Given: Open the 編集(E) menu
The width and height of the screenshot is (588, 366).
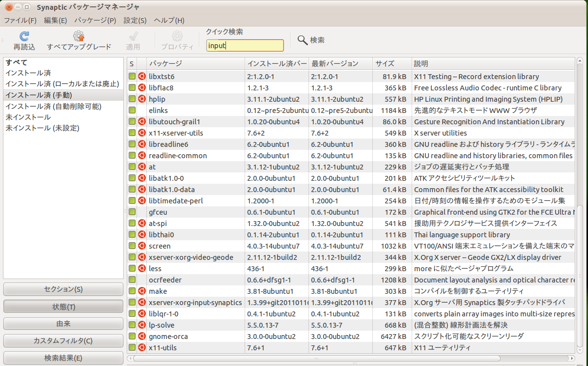Looking at the screenshot, I should click(x=55, y=20).
